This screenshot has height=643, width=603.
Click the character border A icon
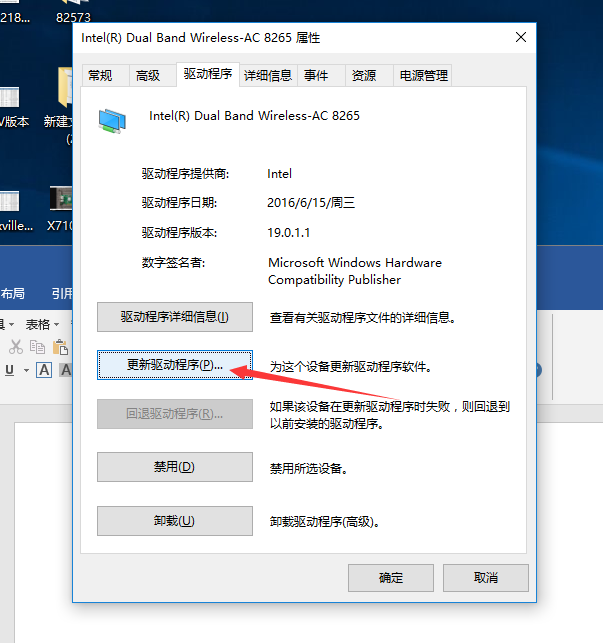(x=44, y=370)
